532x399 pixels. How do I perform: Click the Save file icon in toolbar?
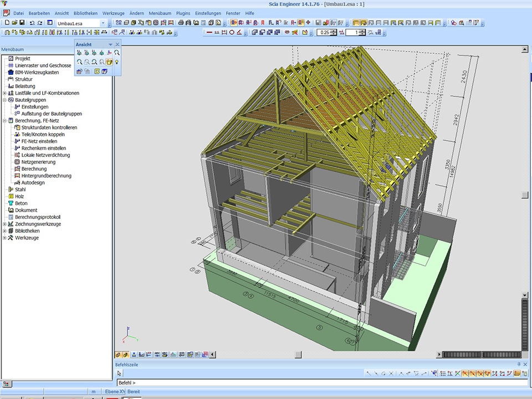point(22,23)
